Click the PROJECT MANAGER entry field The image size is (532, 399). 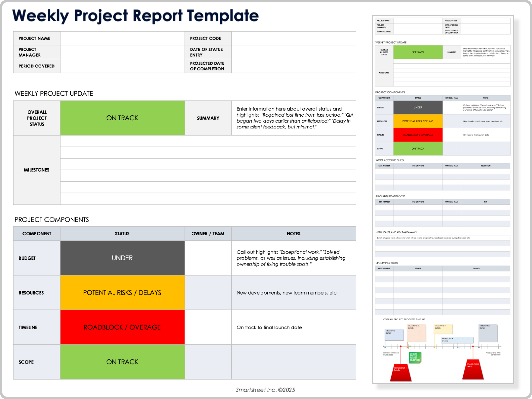point(122,52)
